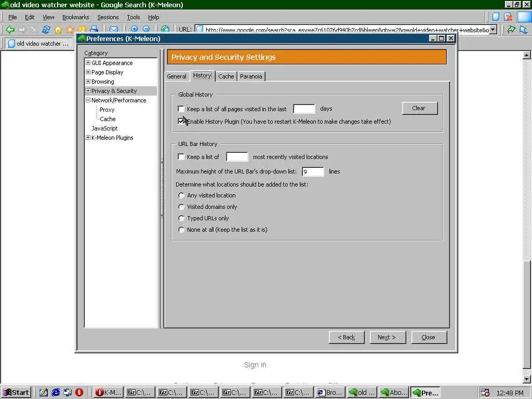This screenshot has width=532, height=399.
Task: Select JavaScript in the category tree
Action: 104,128
